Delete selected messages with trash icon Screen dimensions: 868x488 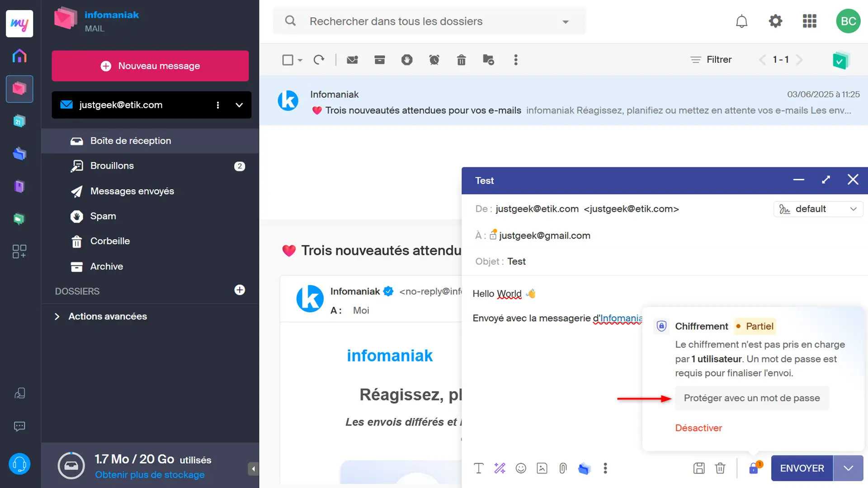(x=461, y=60)
